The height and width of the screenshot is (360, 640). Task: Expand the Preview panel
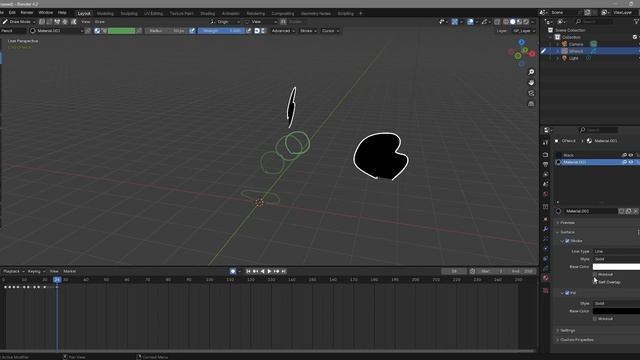click(x=567, y=223)
